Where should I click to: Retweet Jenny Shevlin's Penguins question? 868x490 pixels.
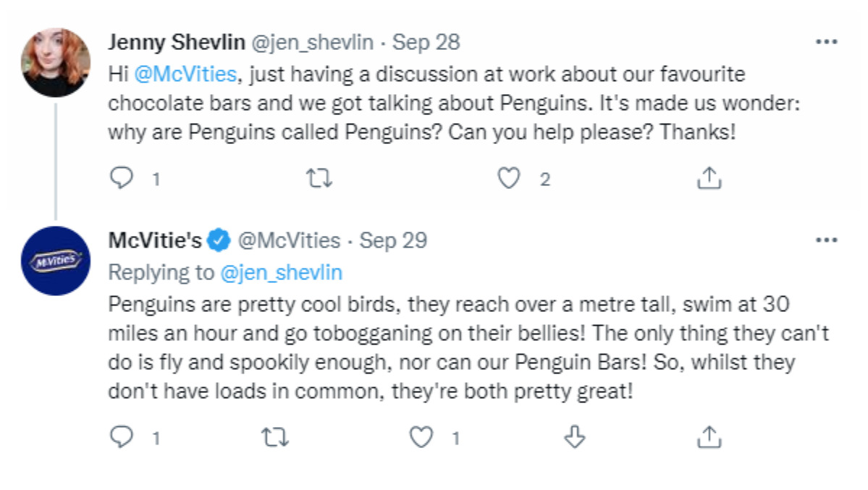pos(319,178)
